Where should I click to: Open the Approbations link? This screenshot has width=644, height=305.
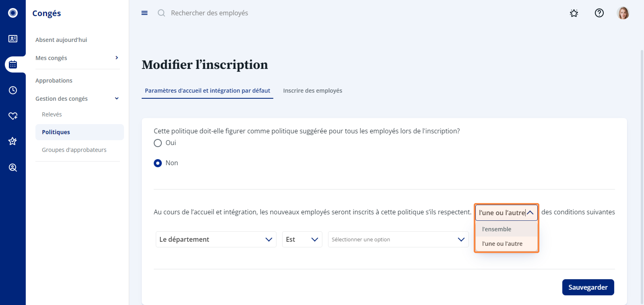point(54,81)
